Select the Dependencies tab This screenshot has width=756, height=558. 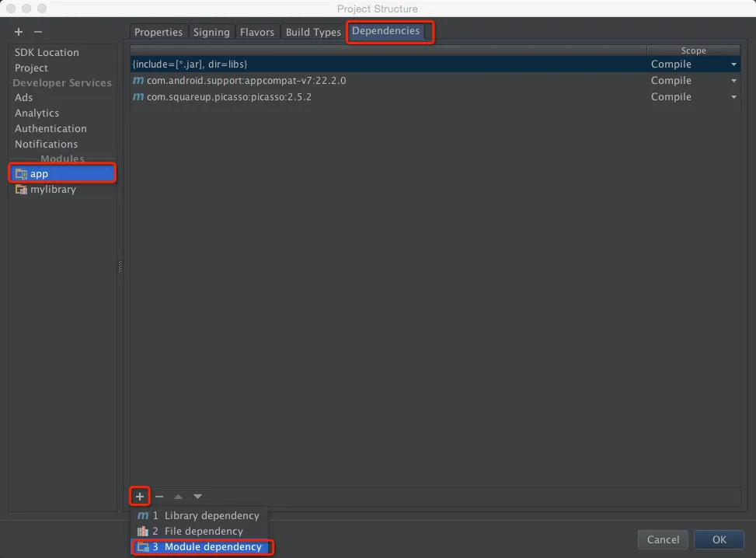coord(385,31)
